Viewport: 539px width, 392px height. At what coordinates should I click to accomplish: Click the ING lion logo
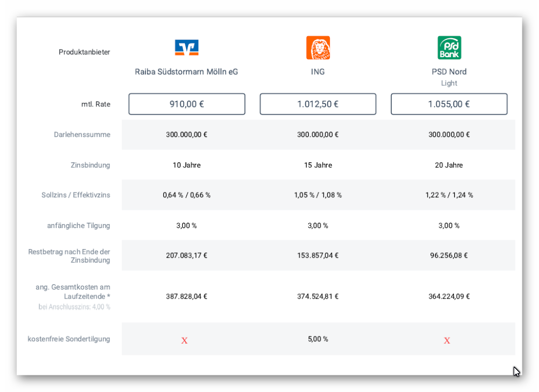pos(318,48)
